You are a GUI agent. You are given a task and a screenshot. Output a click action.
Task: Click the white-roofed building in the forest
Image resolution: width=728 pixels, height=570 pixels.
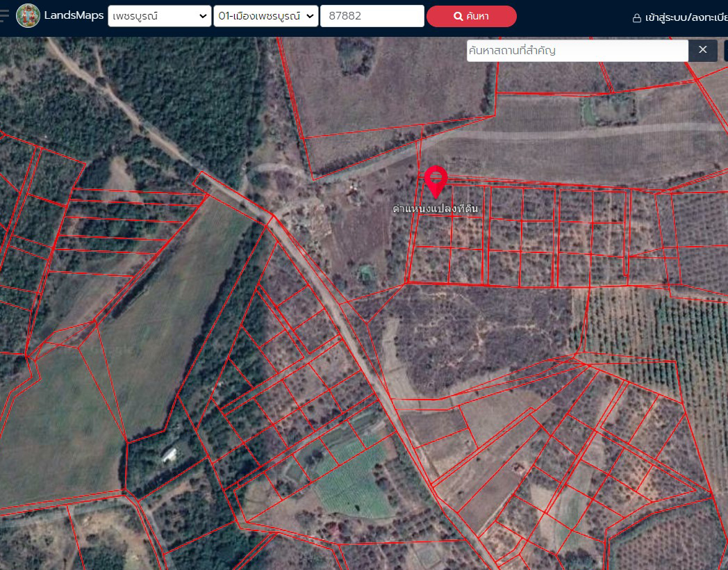tap(169, 455)
